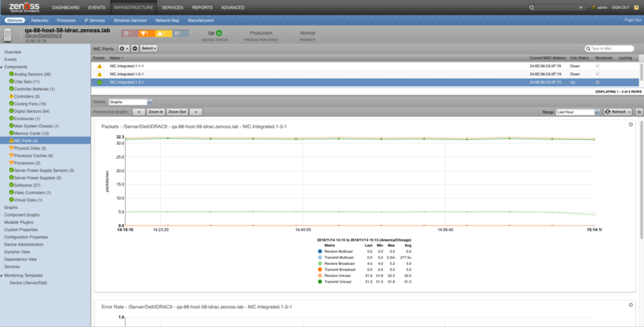Open the Range Last Hour dropdown
The width and height of the screenshot is (644, 327).
tap(597, 112)
